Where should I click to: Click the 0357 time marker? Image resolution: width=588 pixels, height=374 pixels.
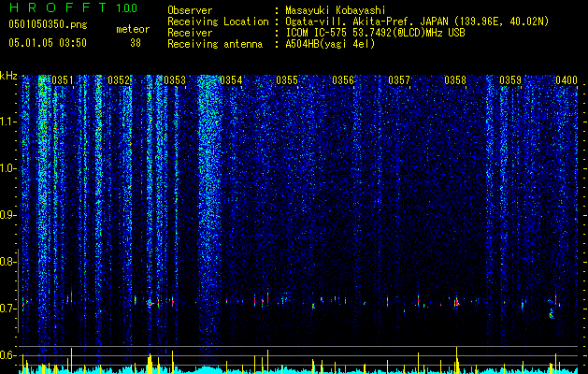(399, 80)
